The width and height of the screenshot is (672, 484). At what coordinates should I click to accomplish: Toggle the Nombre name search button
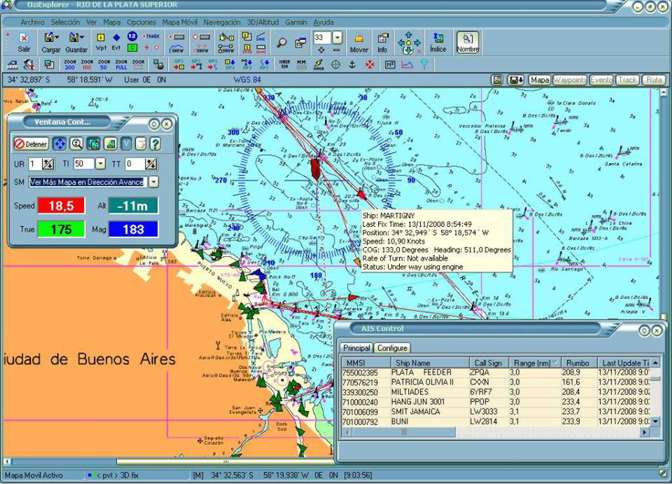click(468, 42)
